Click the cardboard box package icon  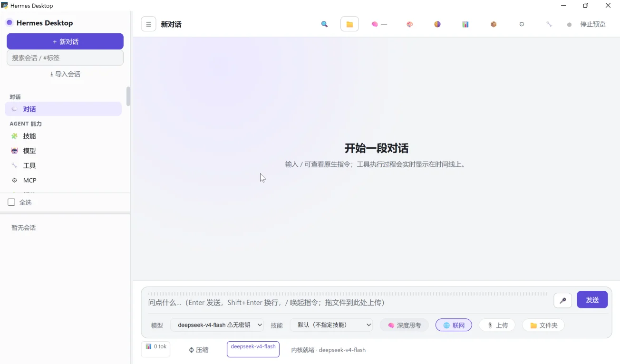494,24
